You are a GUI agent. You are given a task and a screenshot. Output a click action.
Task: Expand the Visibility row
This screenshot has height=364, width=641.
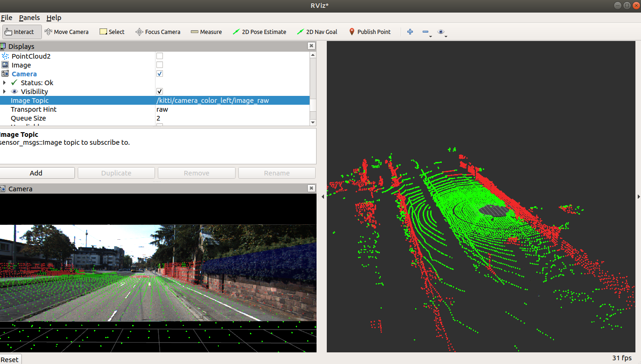(x=4, y=91)
